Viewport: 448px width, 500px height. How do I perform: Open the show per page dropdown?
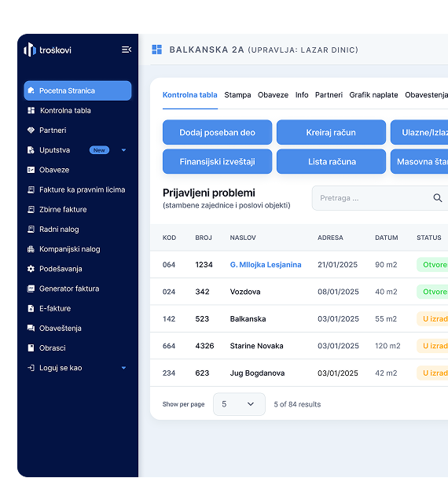pos(239,404)
